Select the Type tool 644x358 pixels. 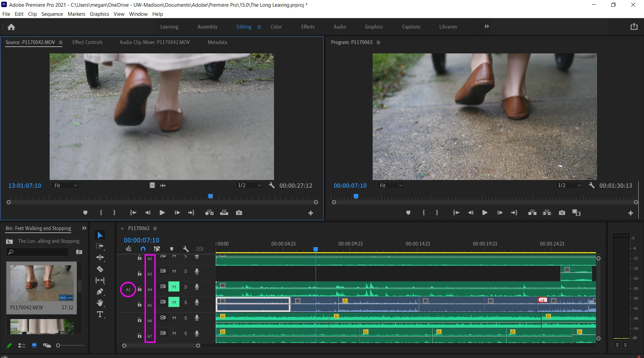tap(100, 314)
